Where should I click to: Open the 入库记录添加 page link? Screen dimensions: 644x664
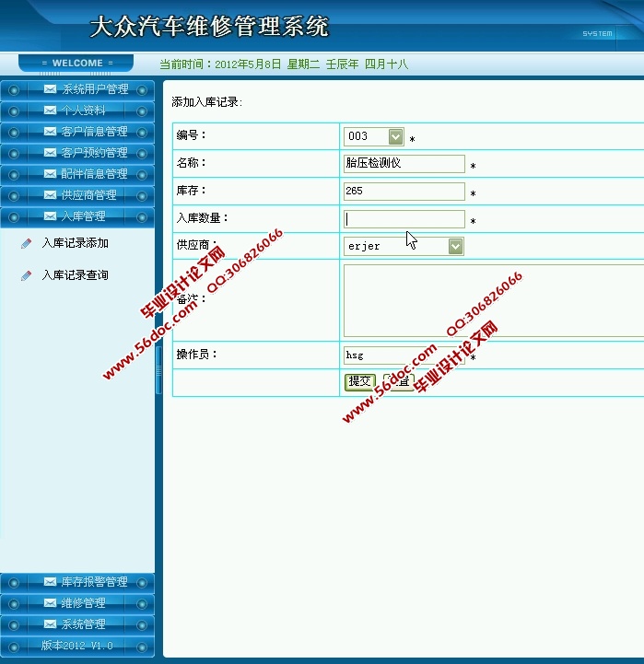[75, 243]
